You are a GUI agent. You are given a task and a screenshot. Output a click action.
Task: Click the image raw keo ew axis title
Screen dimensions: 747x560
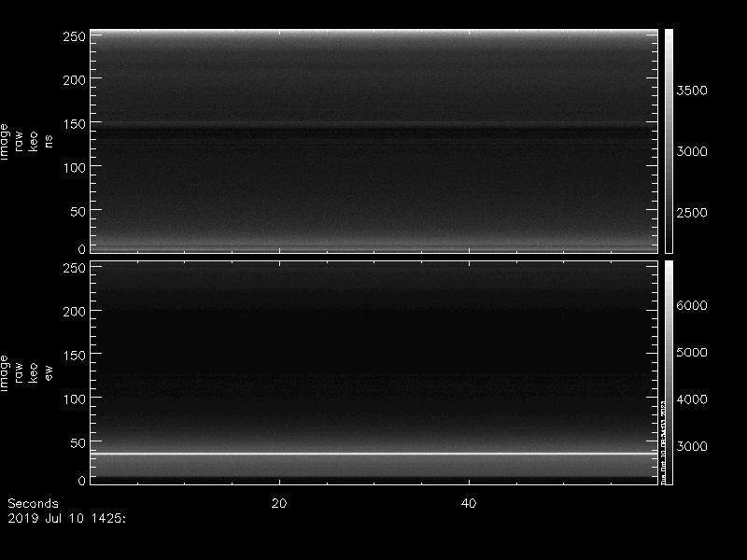[x=26, y=372]
